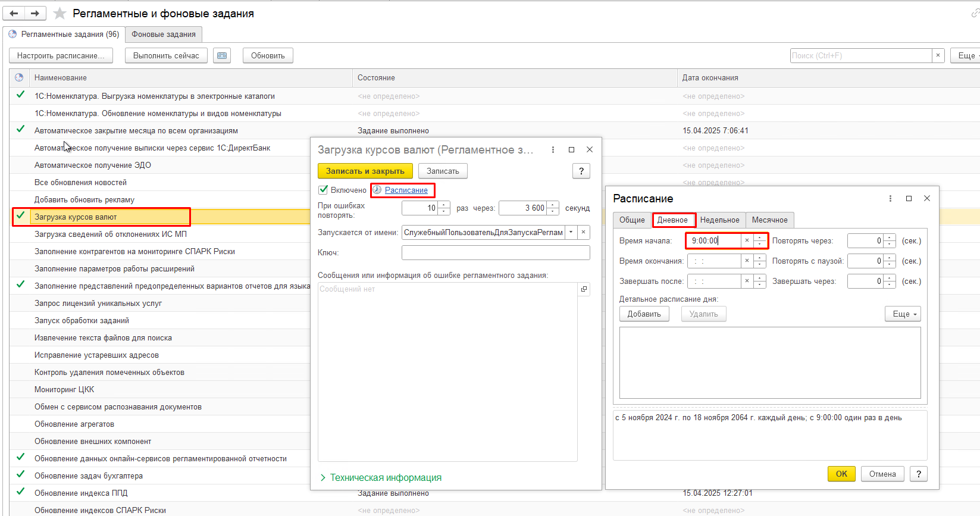Switch to the Фоновые задания tab

point(164,34)
